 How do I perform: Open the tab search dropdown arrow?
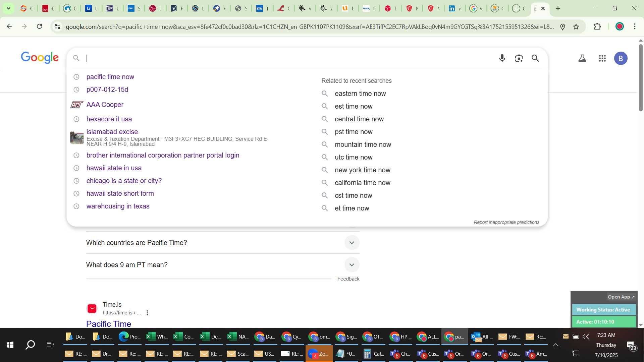[8, 8]
